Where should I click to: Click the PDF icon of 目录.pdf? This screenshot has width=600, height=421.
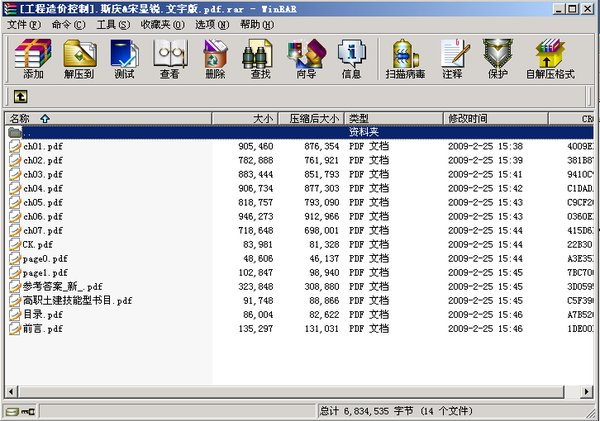pyautogui.click(x=15, y=315)
